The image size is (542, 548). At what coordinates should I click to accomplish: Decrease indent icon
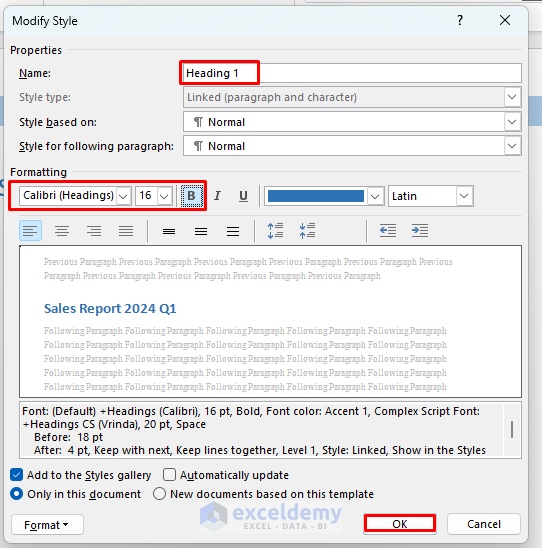click(x=388, y=231)
